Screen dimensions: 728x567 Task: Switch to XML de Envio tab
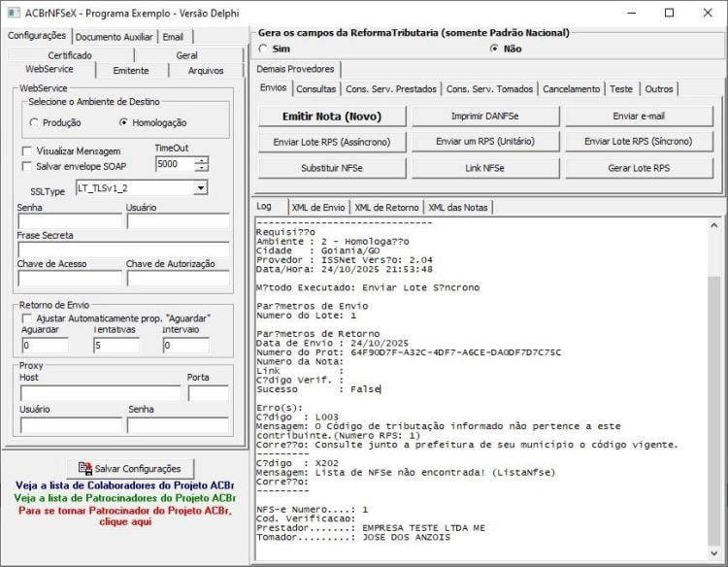point(318,208)
